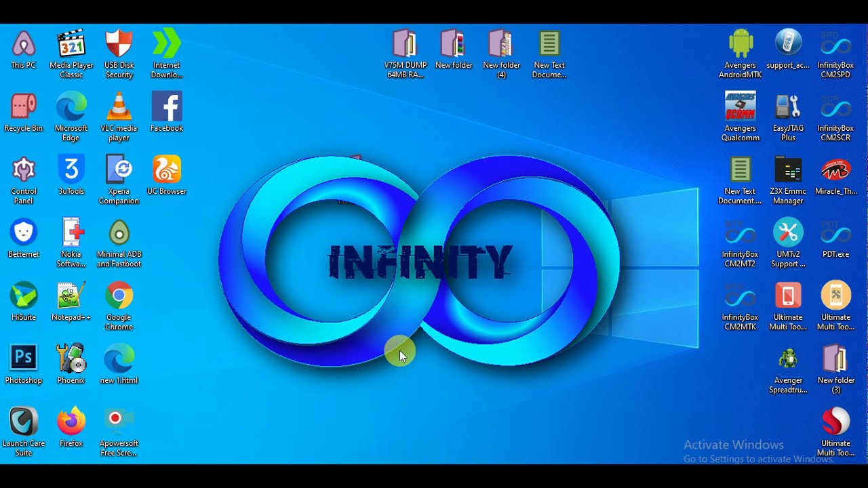868x488 pixels.
Task: Open Microsoft Edge shortcut
Action: [71, 117]
